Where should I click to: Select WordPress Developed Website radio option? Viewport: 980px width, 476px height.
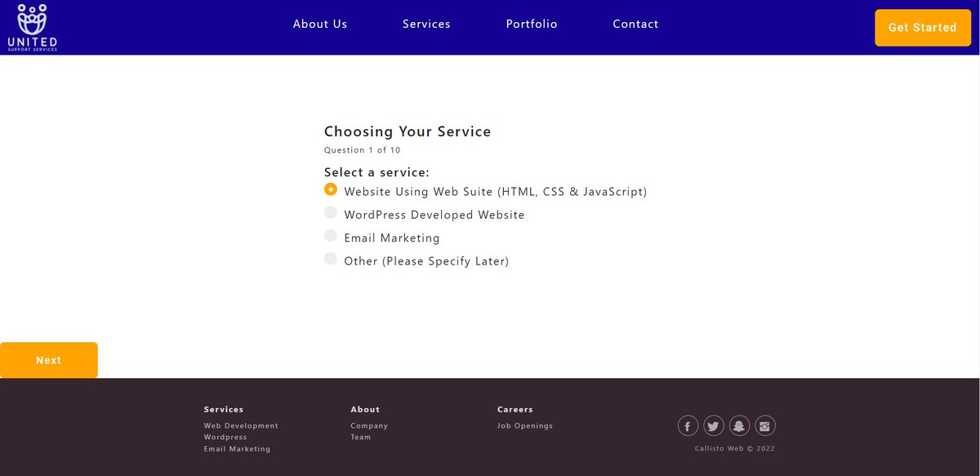[x=331, y=212]
